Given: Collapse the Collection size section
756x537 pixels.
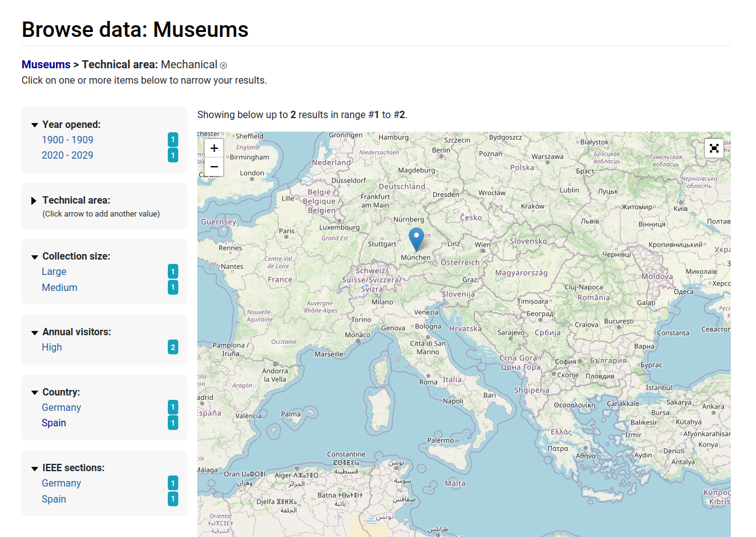Looking at the screenshot, I should (x=34, y=257).
